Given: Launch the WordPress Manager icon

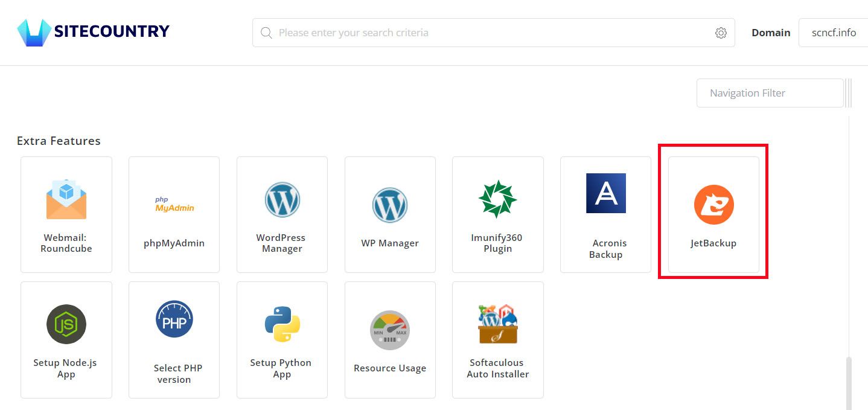Looking at the screenshot, I should click(282, 200).
